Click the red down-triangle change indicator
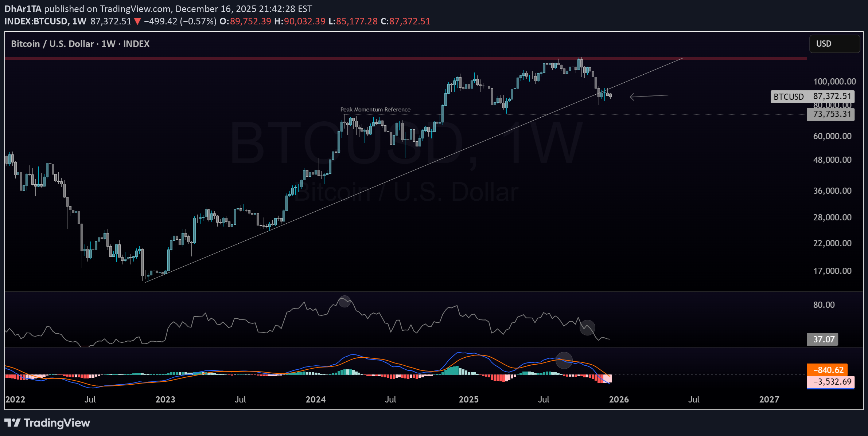The height and width of the screenshot is (436, 868). pos(137,21)
